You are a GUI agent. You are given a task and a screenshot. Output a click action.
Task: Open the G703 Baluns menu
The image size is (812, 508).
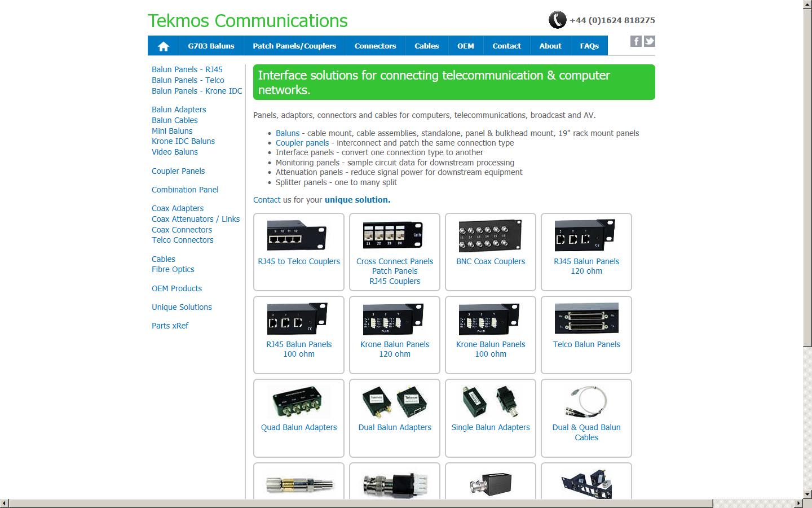pyautogui.click(x=211, y=46)
